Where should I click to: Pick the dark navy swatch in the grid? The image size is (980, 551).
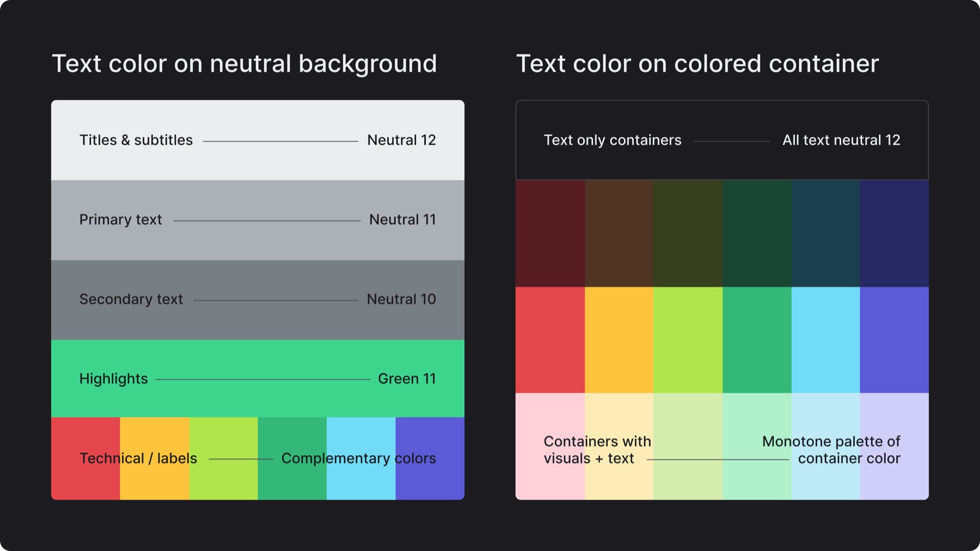tap(894, 233)
